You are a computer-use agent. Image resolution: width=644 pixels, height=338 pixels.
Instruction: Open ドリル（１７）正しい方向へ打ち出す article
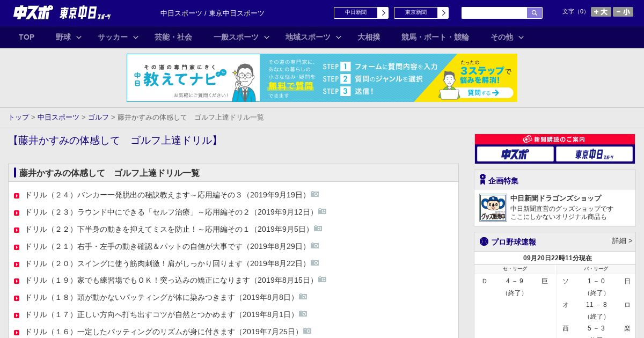pyautogui.click(x=161, y=314)
